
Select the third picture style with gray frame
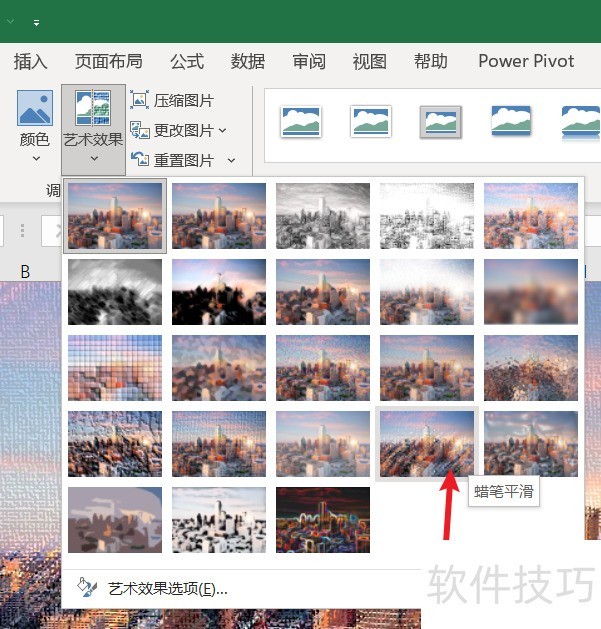[441, 122]
